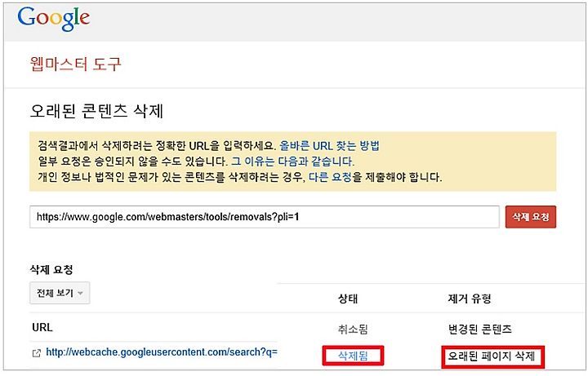
Task: Click the 제거 유형 column header
Action: click(x=470, y=299)
